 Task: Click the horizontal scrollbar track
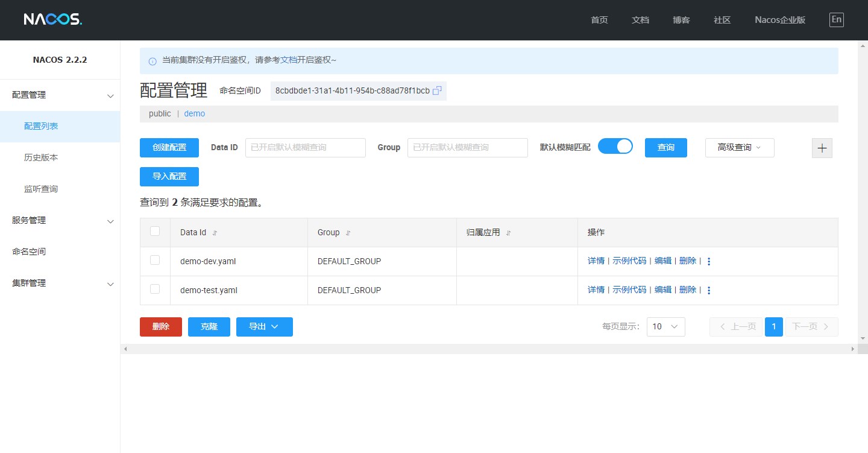(x=489, y=349)
